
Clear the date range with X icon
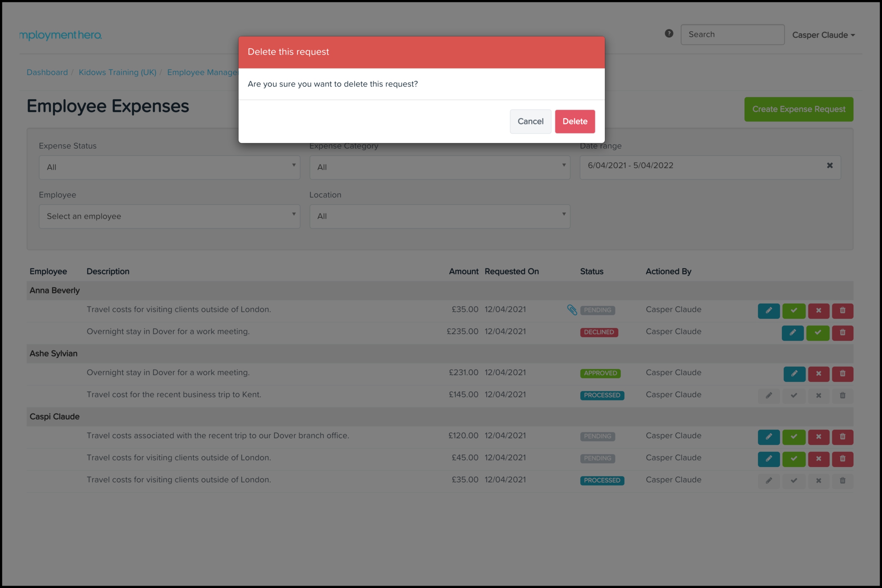coord(830,165)
